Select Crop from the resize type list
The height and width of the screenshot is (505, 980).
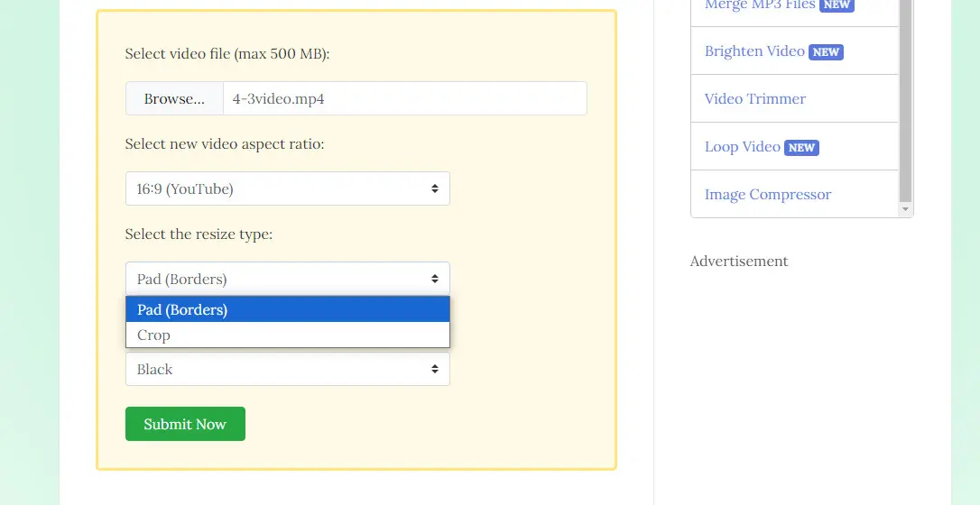pyautogui.click(x=287, y=335)
